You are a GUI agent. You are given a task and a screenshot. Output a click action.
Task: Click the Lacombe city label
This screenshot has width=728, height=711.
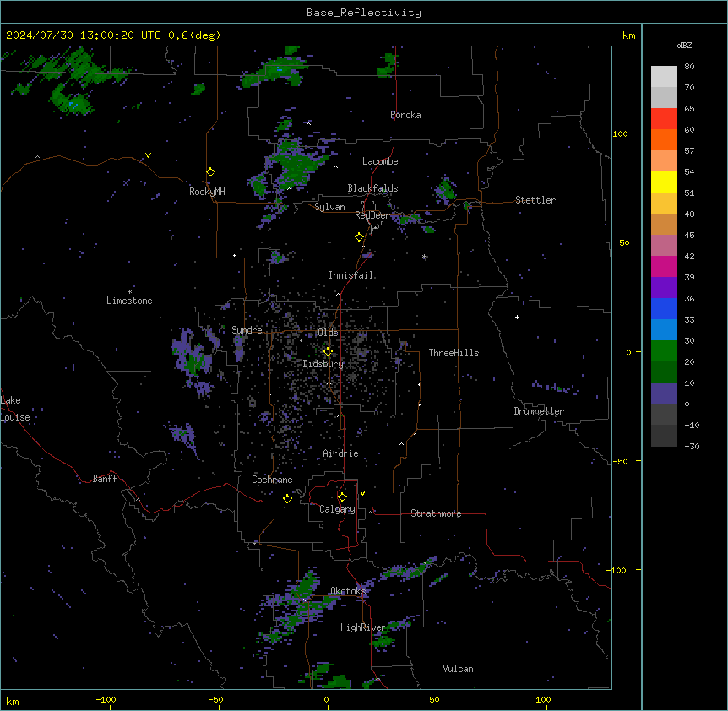click(380, 161)
